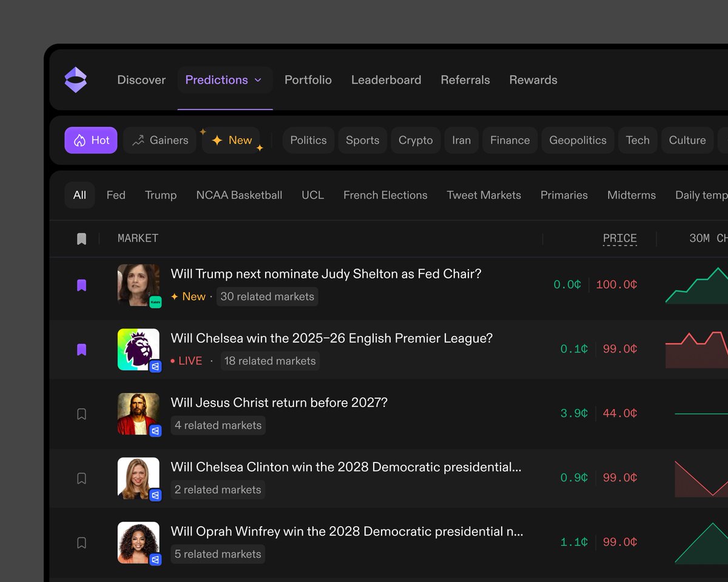Select the Primaries sub-tab
Screen dimensions: 728x582
tap(564, 195)
